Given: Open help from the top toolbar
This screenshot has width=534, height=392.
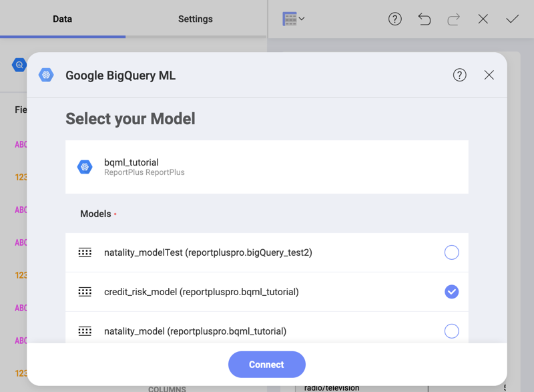Looking at the screenshot, I should pos(395,19).
